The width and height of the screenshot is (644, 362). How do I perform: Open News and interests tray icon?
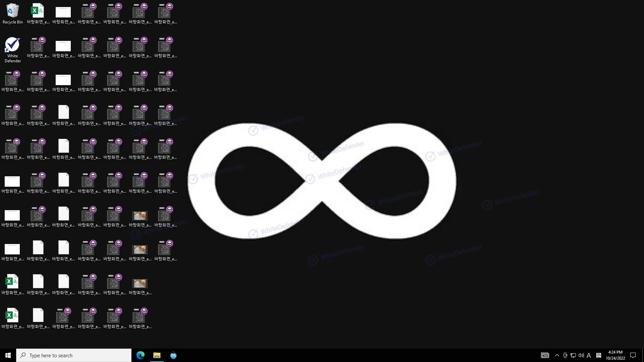coord(545,355)
